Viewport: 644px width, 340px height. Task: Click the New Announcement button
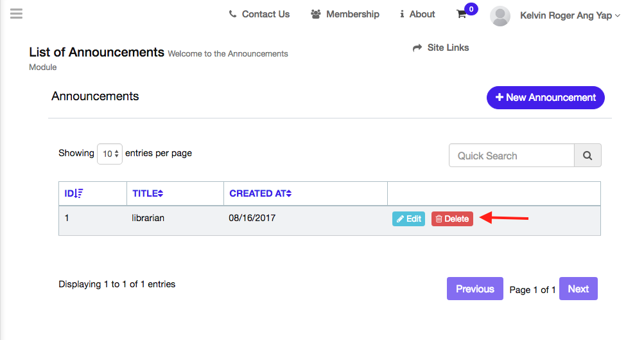[x=545, y=98]
